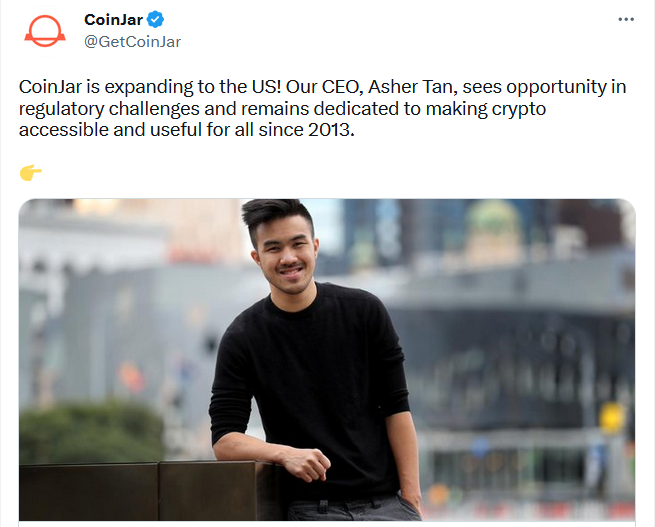The image size is (655, 527).
Task: Open the attached photo of Asher Tan
Action: tap(327, 360)
